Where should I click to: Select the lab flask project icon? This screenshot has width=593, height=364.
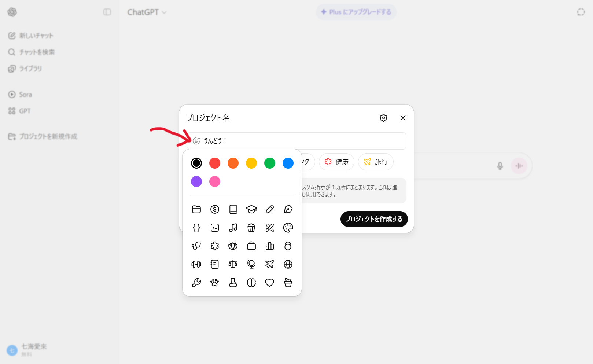click(x=233, y=283)
